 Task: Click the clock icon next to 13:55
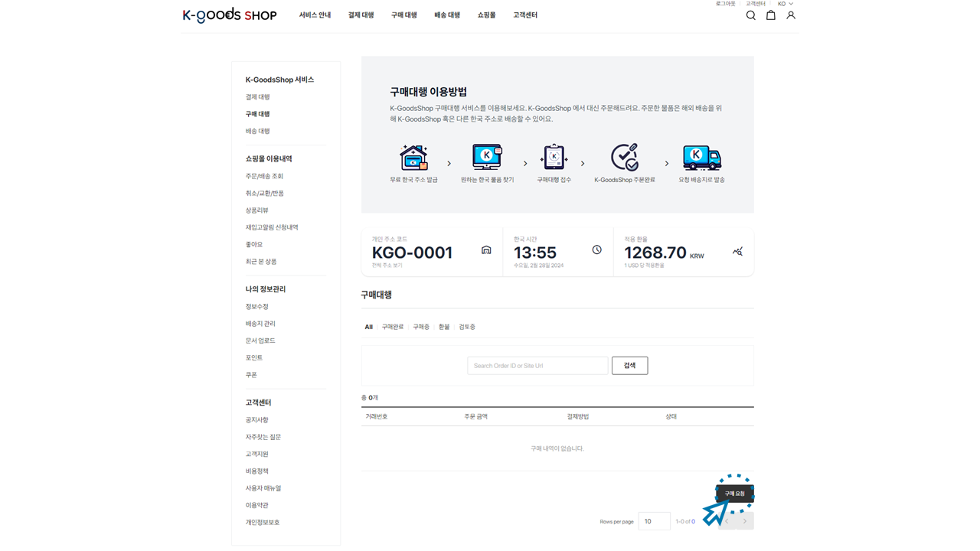(596, 250)
